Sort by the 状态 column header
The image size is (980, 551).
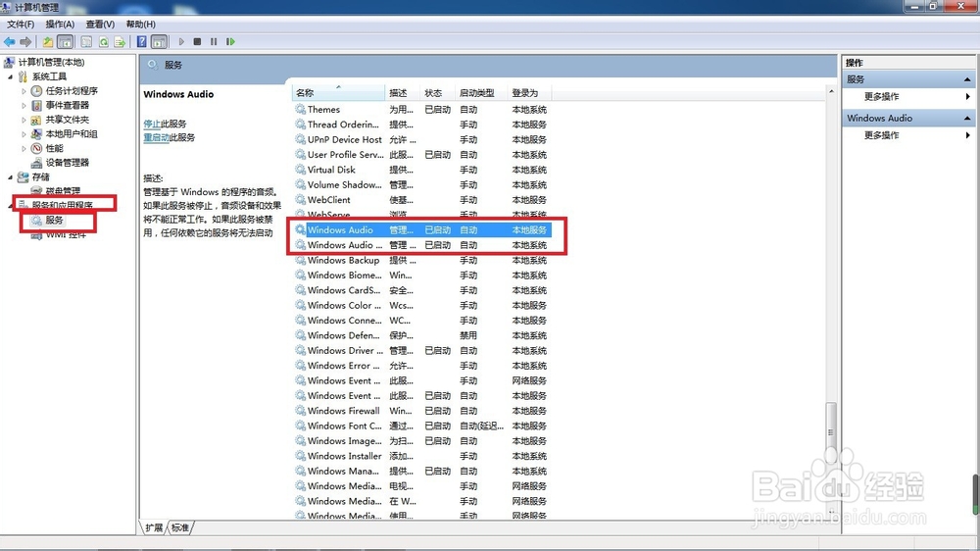tap(437, 93)
